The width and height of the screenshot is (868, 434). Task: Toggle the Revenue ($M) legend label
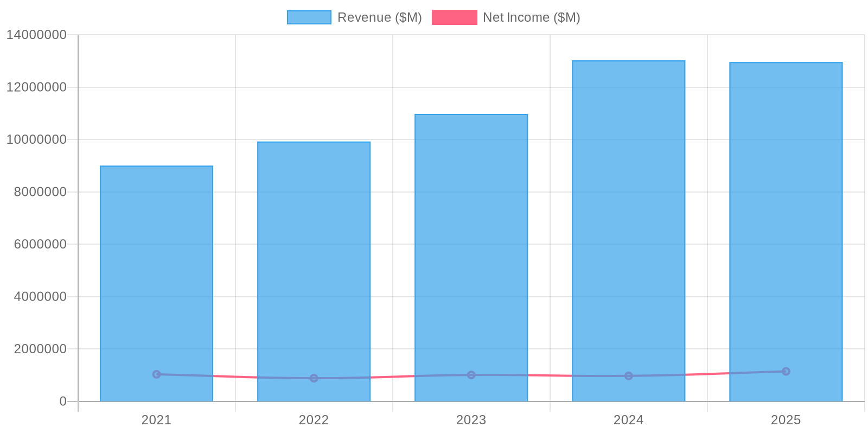[x=379, y=17]
